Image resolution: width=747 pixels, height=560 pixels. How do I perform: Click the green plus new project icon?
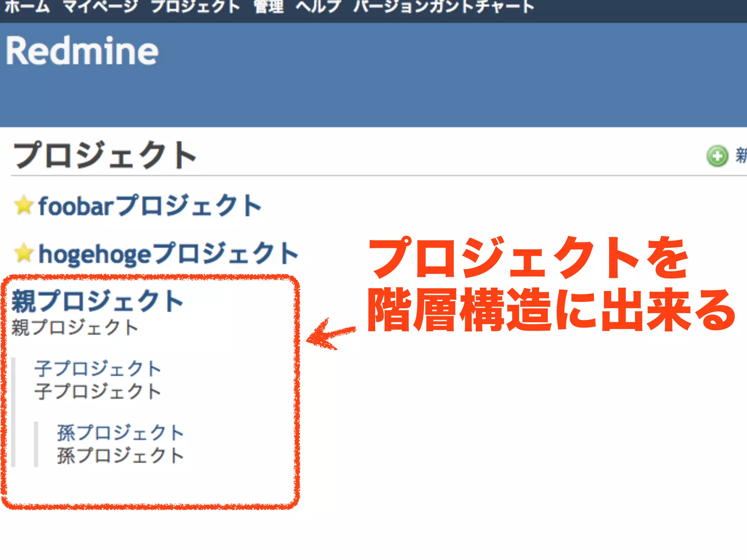pyautogui.click(x=717, y=156)
